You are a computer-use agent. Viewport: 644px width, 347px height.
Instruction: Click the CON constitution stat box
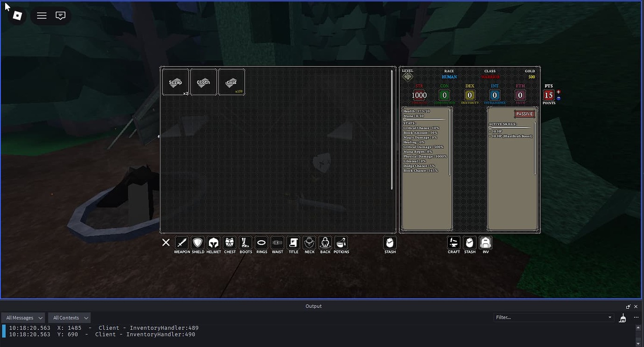point(444,95)
